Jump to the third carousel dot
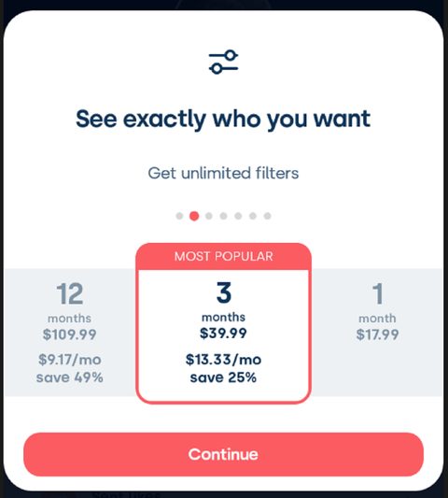This screenshot has width=448, height=498. click(x=209, y=216)
